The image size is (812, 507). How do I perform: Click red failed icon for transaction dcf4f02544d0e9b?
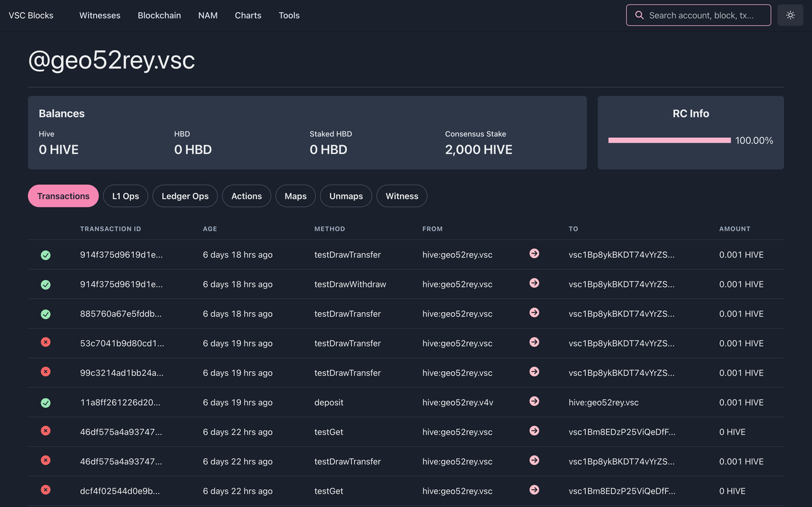[x=46, y=490]
